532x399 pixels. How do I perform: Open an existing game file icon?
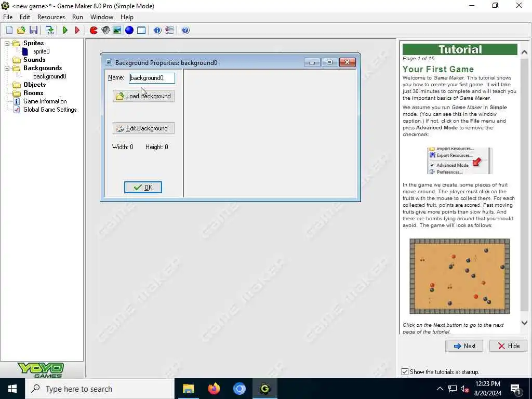(21, 30)
